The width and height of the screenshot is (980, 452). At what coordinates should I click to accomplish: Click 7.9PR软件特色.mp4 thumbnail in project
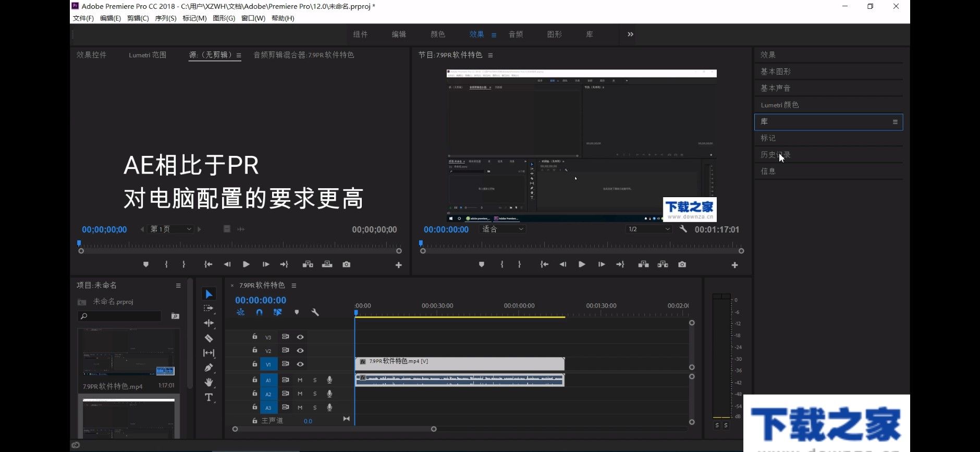129,352
